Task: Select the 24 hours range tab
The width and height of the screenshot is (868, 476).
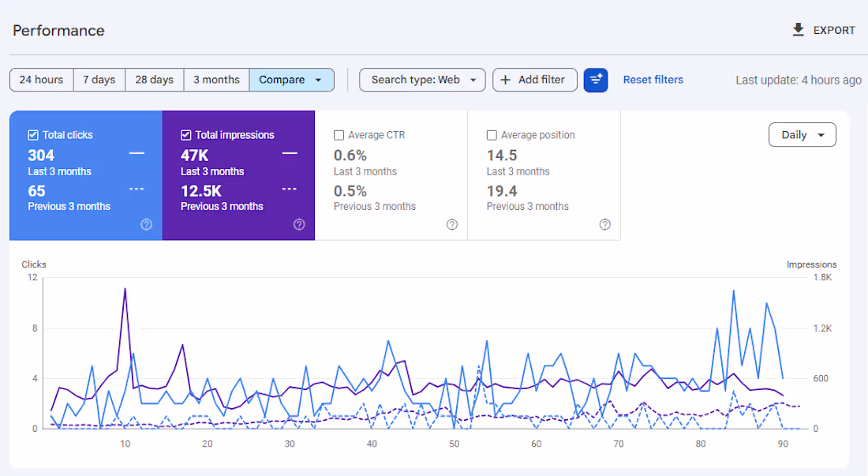Action: [x=42, y=80]
